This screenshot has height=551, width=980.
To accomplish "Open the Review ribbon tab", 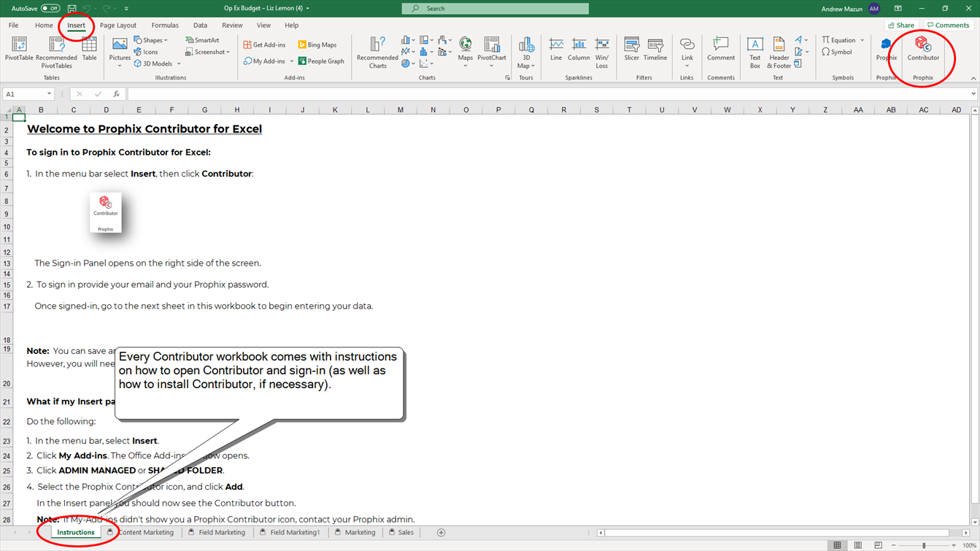I will click(x=232, y=25).
